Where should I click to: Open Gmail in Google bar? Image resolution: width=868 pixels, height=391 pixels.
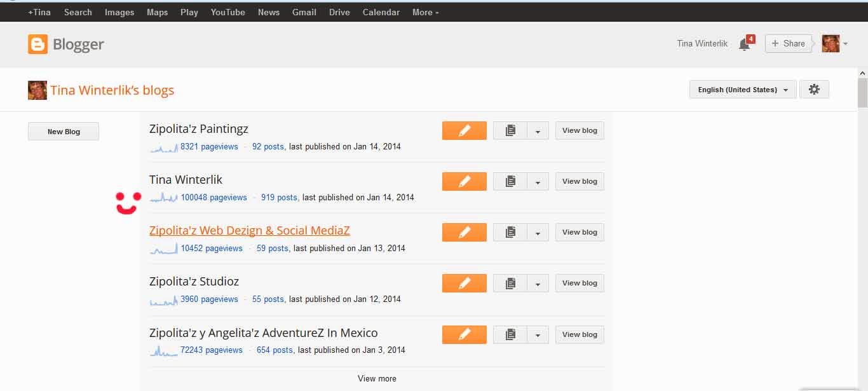point(304,12)
